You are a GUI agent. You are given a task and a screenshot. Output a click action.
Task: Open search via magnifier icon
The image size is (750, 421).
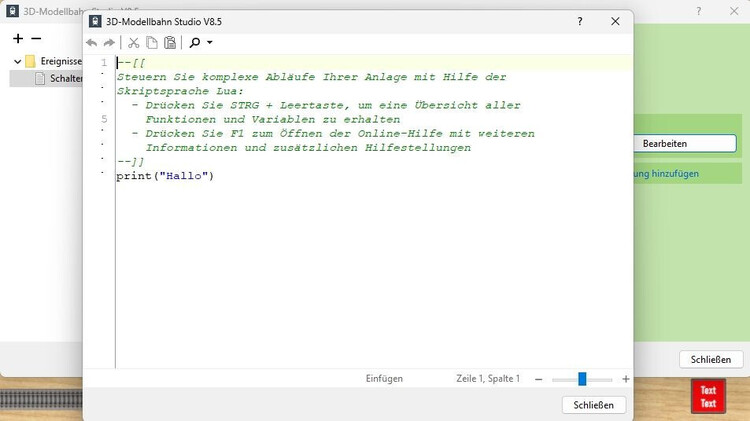pyautogui.click(x=195, y=43)
